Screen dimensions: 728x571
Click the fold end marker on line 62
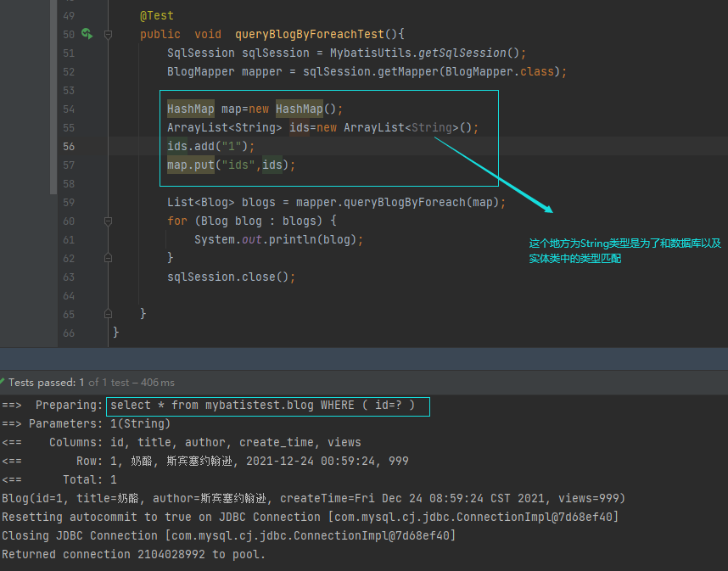pos(108,258)
